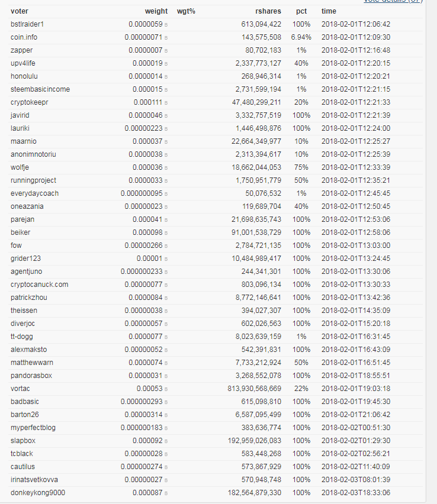Viewport: 437px width, 504px height.
Task: Open voter vortac's entry
Action: (20, 389)
